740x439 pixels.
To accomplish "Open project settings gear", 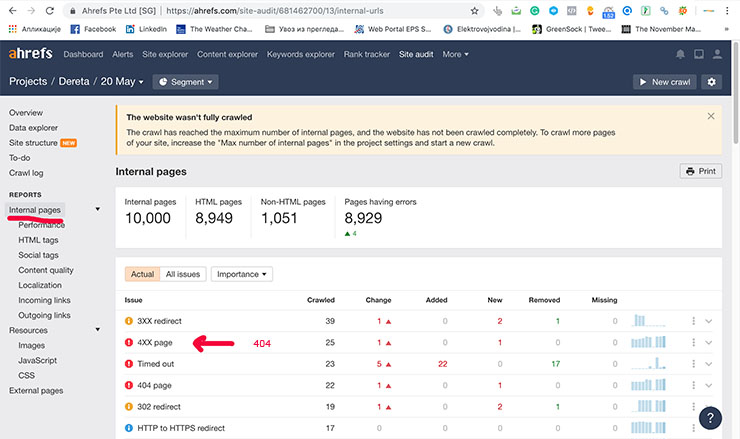I will 711,82.
